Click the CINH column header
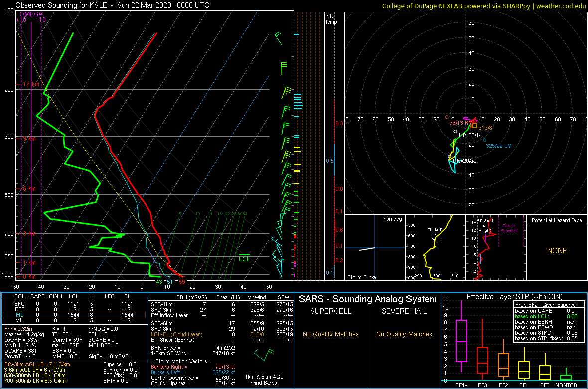This screenshot has height=389, width=588. click(55, 296)
